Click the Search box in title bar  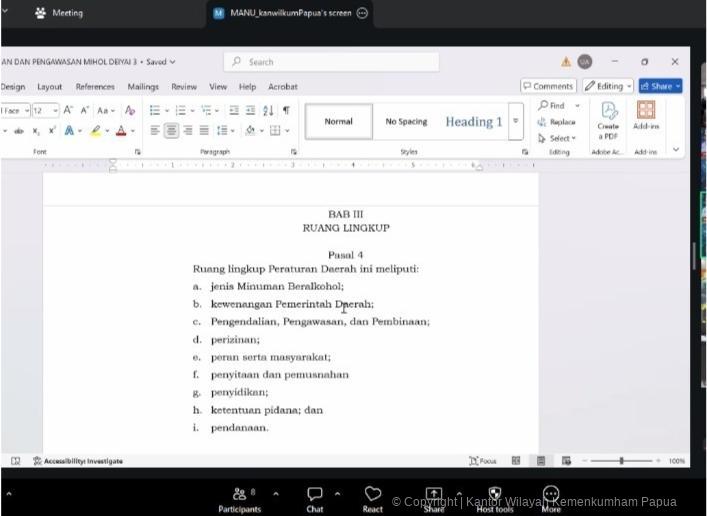tap(331, 62)
